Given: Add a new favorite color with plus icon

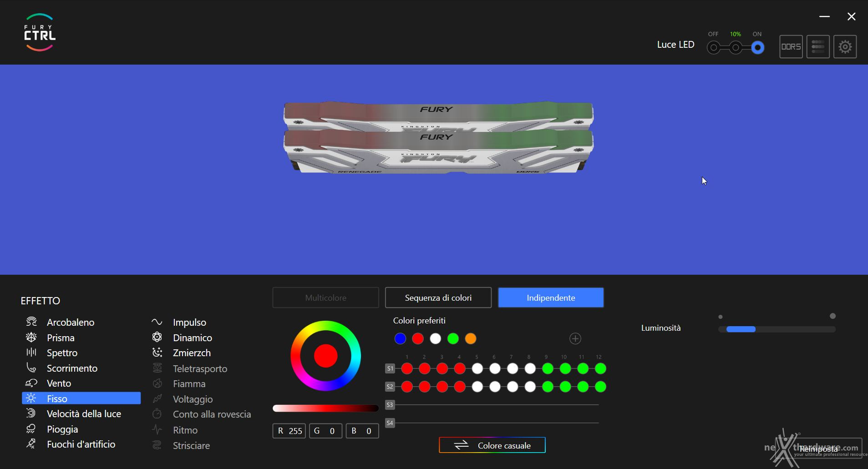Looking at the screenshot, I should 575,338.
